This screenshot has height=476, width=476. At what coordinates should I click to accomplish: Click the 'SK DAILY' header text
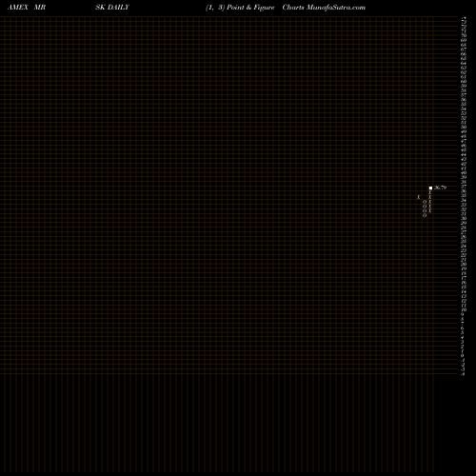(112, 8)
